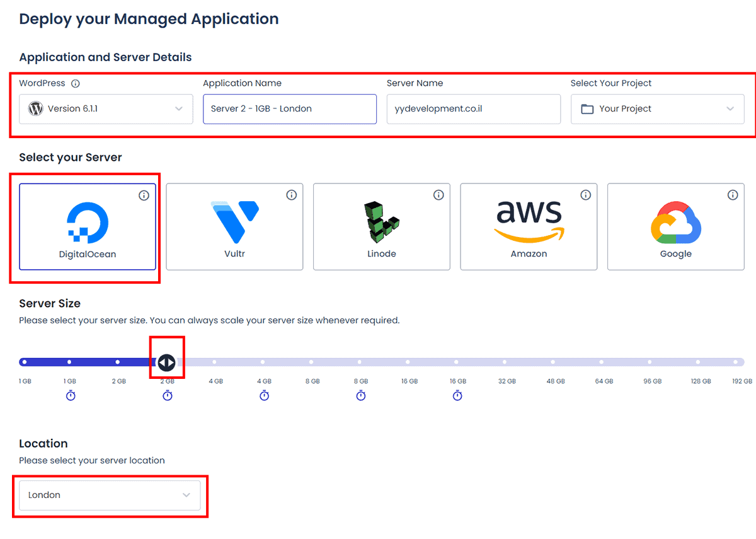756x539 pixels.
Task: Click the info icon on Amazon card
Action: tap(585, 195)
